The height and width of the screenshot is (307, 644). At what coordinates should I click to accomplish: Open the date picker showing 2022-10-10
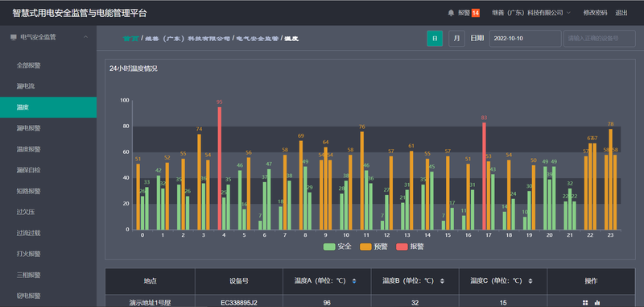(525, 38)
